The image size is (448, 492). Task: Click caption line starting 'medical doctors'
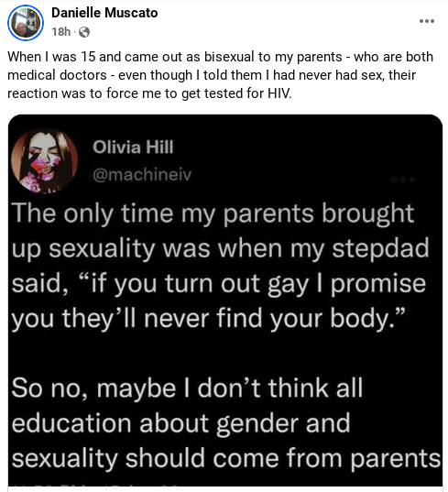pyautogui.click(x=212, y=75)
